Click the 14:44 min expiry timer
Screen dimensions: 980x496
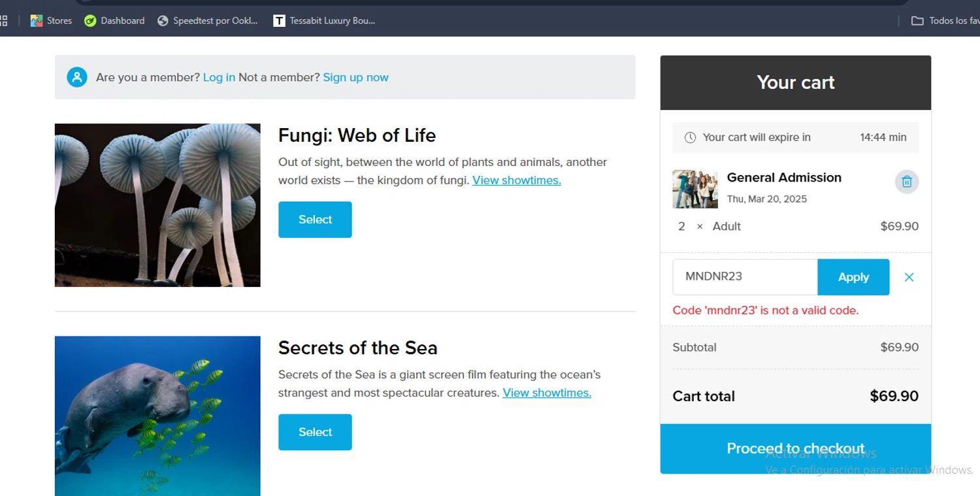pyautogui.click(x=883, y=137)
